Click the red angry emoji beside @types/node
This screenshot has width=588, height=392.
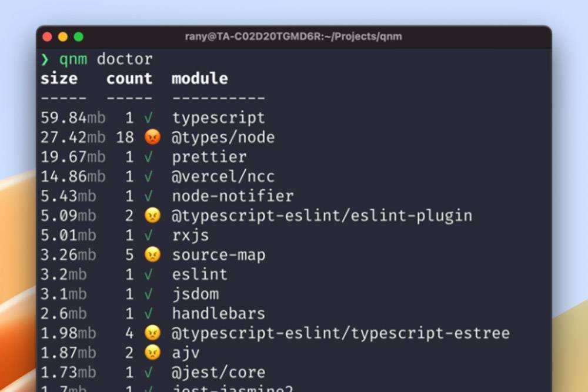[x=152, y=138]
